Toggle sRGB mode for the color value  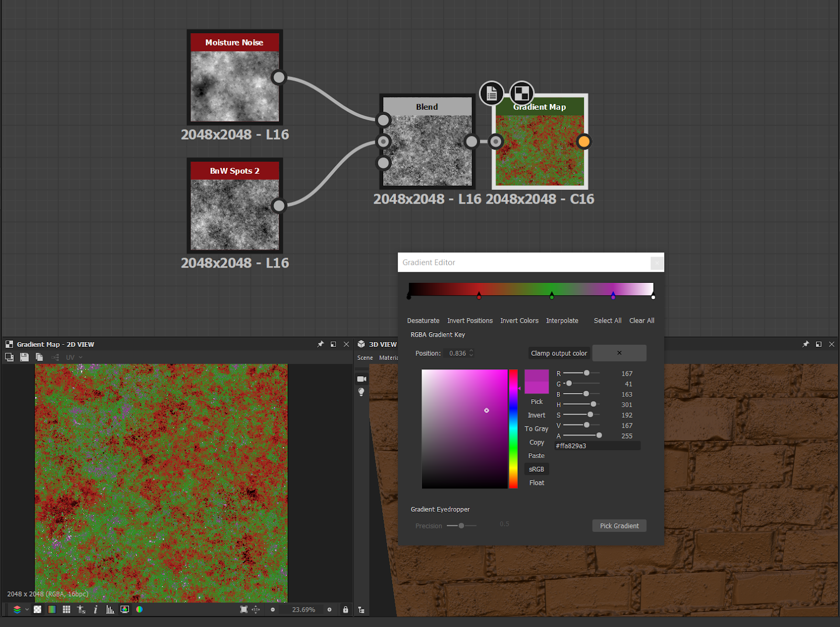536,469
